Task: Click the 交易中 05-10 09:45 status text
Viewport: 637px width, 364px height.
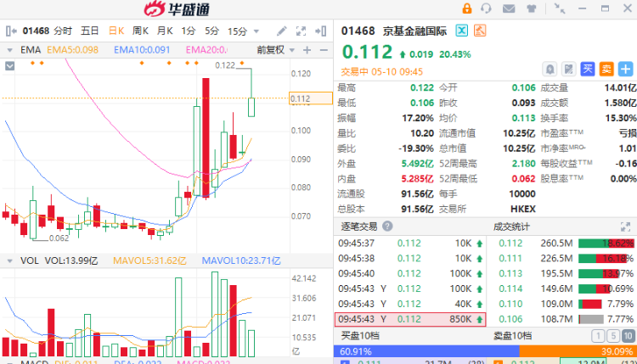Action: [382, 72]
